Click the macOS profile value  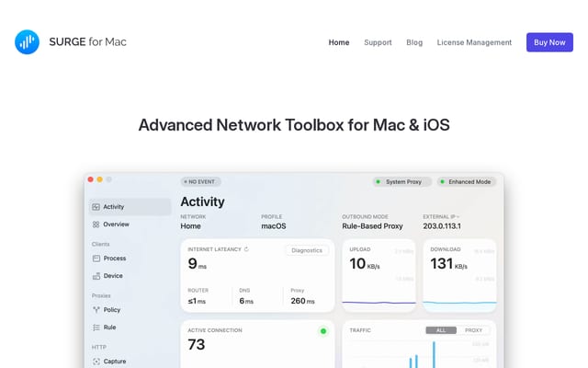[274, 226]
